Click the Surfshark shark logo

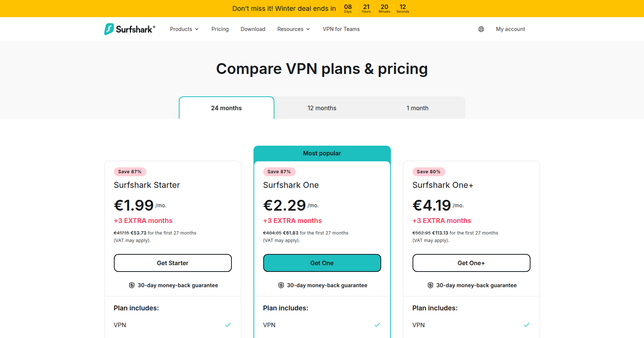[109, 29]
